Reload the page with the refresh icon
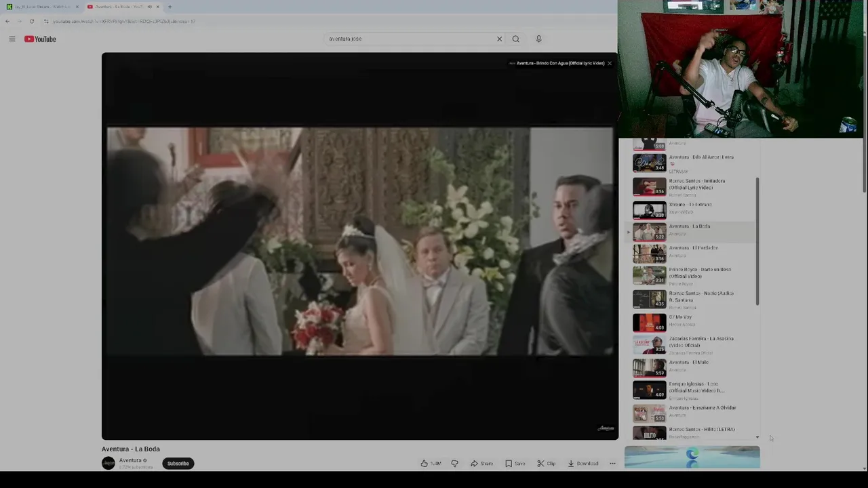The height and width of the screenshot is (488, 868). pos(31,21)
